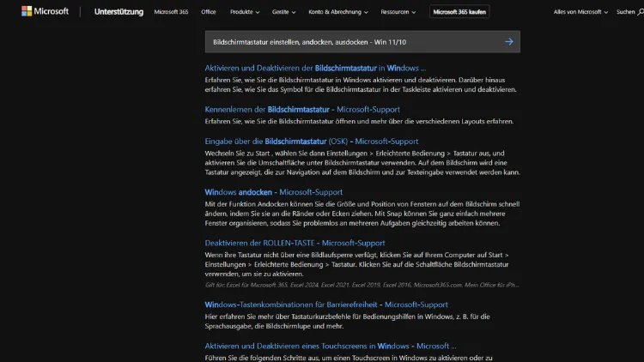The height and width of the screenshot is (362, 644).
Task: Open 'Windows andocken' result link
Action: pos(274,192)
